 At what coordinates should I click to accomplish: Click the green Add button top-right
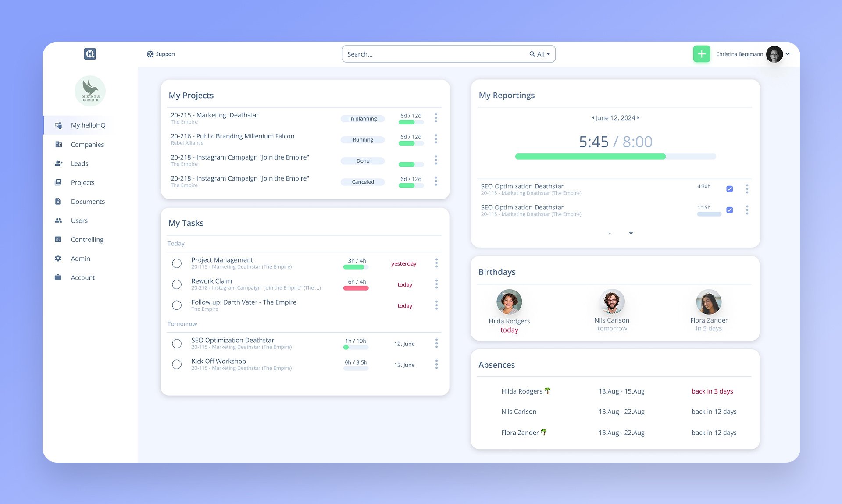pyautogui.click(x=701, y=53)
